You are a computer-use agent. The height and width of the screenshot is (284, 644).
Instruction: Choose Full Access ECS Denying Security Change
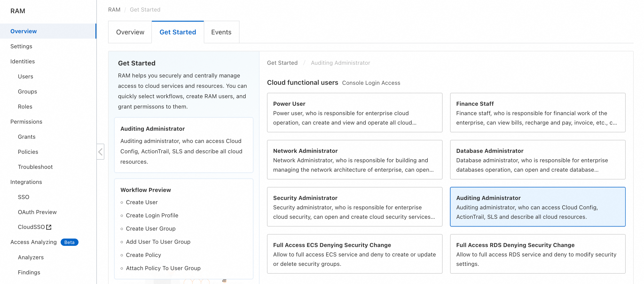(354, 254)
